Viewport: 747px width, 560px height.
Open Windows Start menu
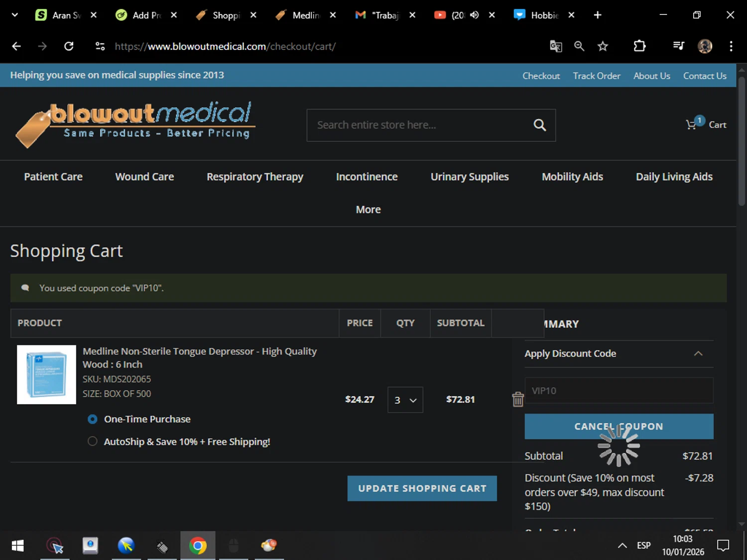17,546
